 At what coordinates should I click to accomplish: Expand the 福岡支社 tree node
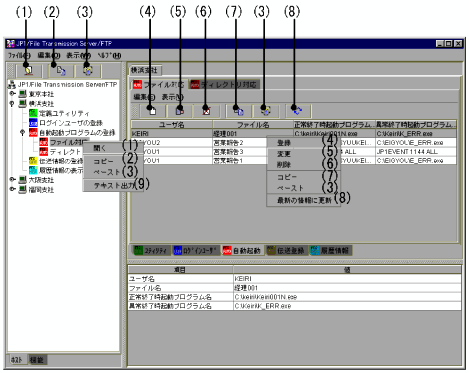pos(12,189)
